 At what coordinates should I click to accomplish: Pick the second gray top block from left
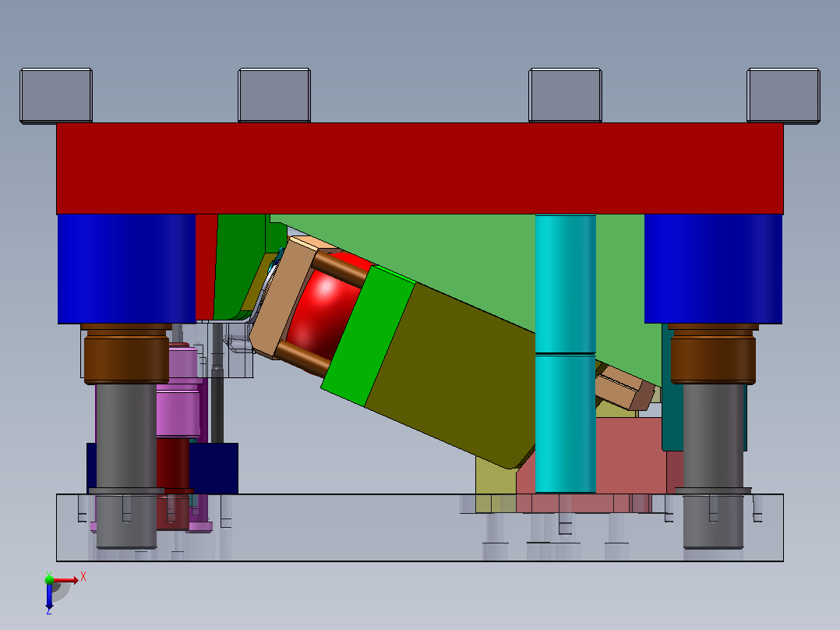coord(274,95)
